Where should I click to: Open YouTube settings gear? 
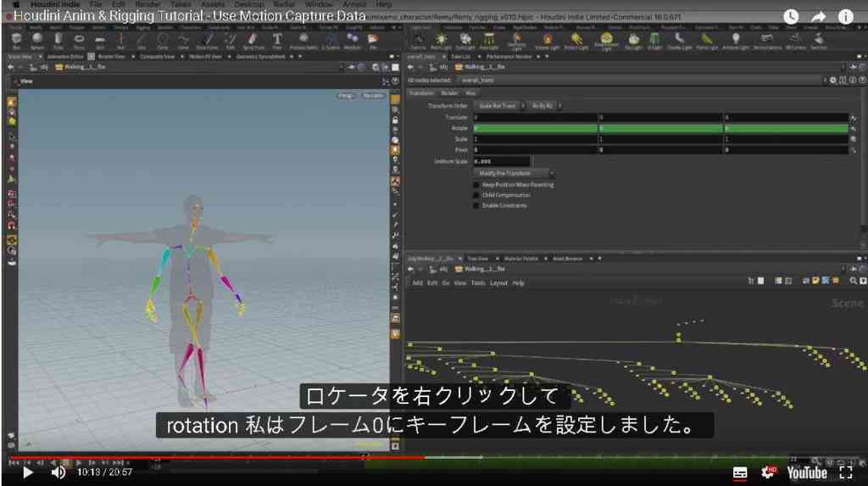[x=768, y=472]
